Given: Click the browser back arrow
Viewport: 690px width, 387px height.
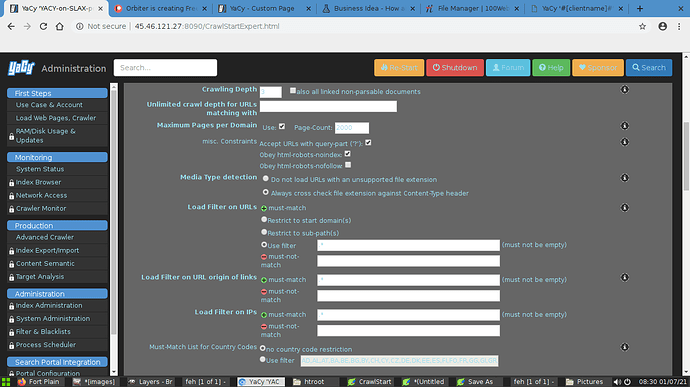Looking at the screenshot, I should (11, 26).
